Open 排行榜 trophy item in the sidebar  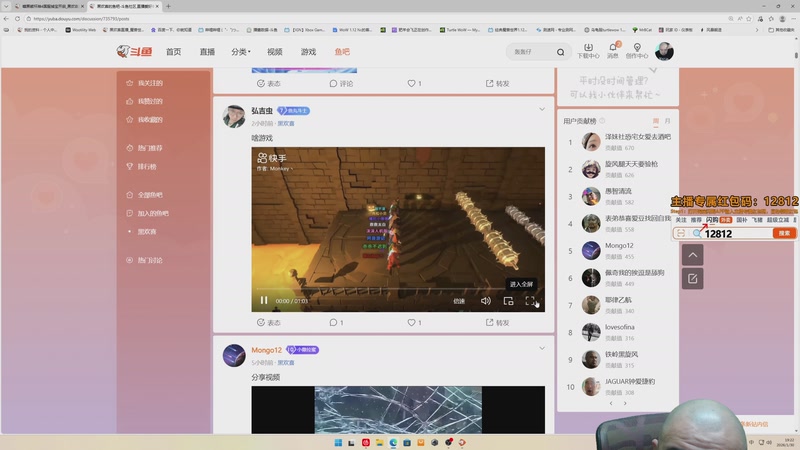(142, 166)
